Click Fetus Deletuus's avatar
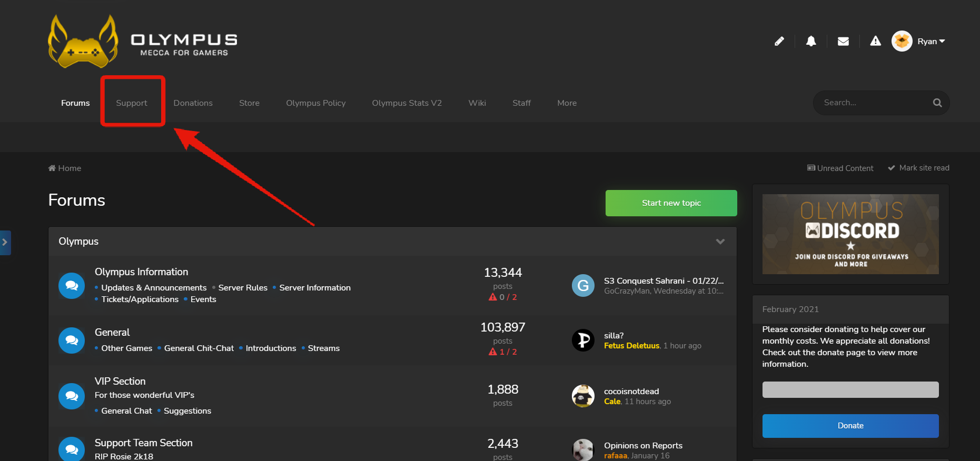 583,340
